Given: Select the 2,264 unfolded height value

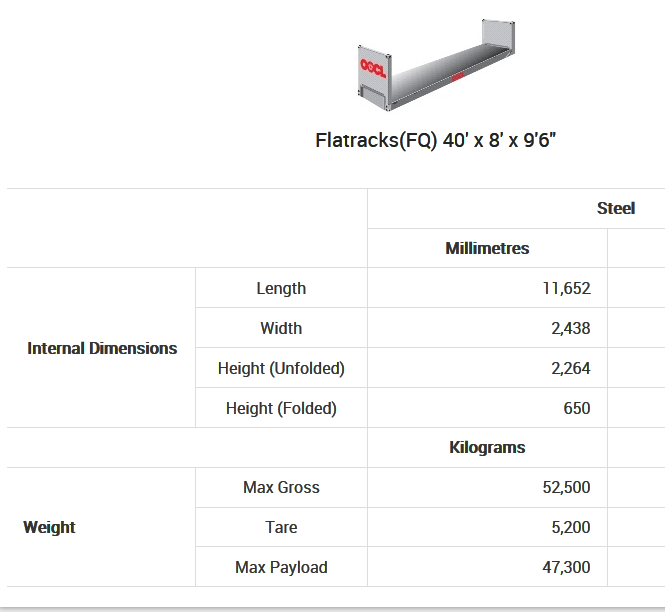Looking at the screenshot, I should click(570, 368).
